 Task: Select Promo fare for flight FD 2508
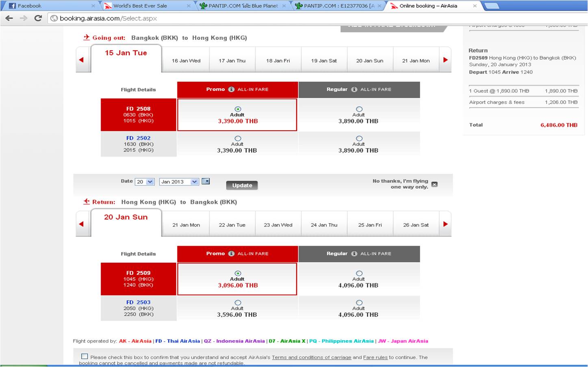(x=238, y=109)
